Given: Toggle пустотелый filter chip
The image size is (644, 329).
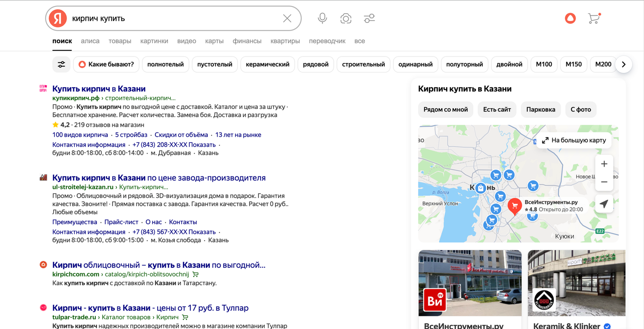Looking at the screenshot, I should pos(215,64).
